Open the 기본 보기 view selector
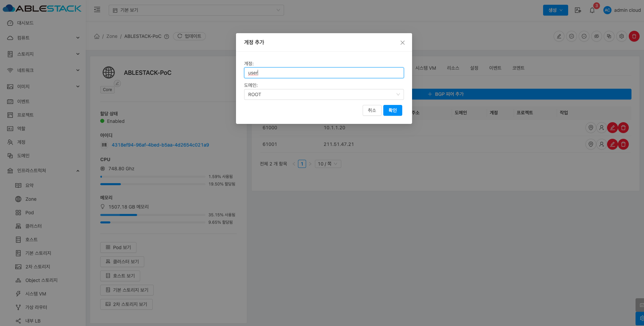644x326 pixels. [x=196, y=10]
